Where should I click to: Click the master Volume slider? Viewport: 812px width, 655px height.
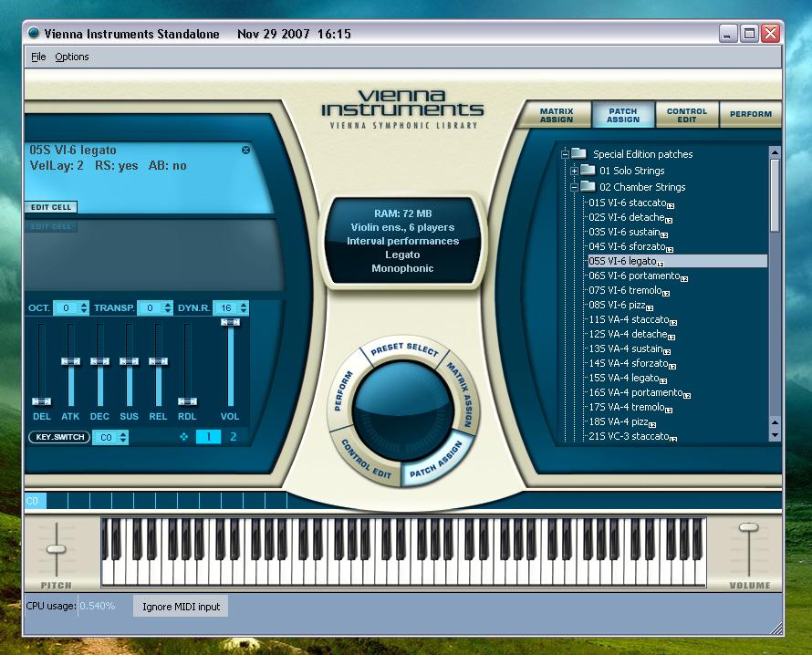(748, 527)
